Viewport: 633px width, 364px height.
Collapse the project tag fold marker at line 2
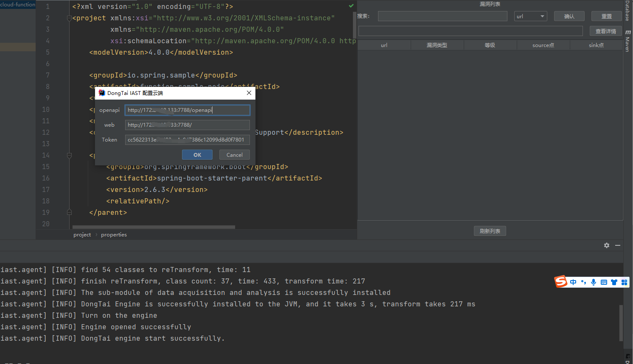[x=69, y=18]
